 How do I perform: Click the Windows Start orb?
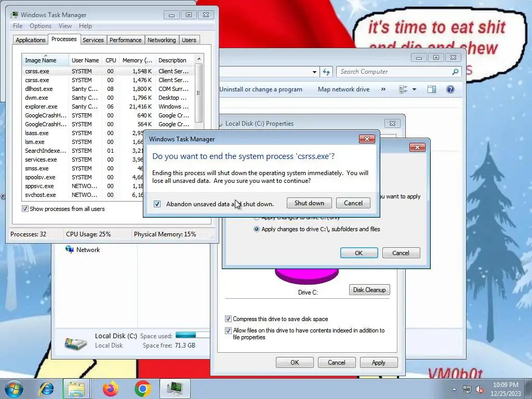tap(14, 389)
